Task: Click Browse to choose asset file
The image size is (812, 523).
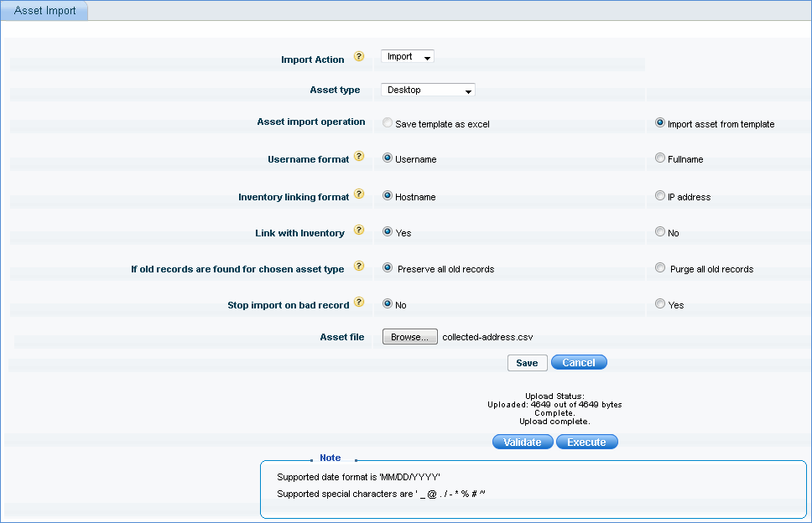Action: 409,337
